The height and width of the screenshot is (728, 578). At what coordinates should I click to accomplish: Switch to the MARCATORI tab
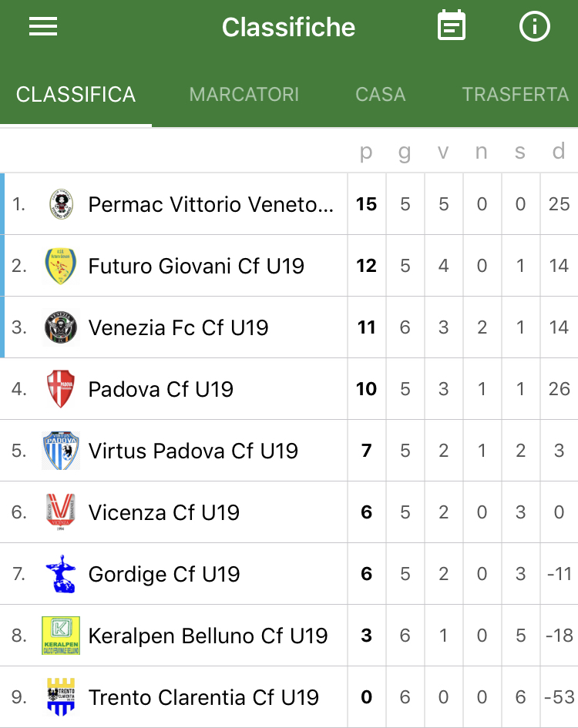click(x=244, y=94)
